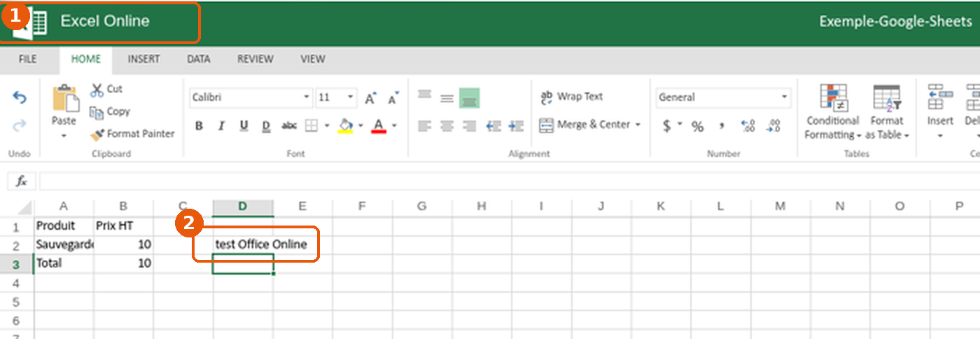Align cell text right
Screen dimensions: 980x339
469,126
